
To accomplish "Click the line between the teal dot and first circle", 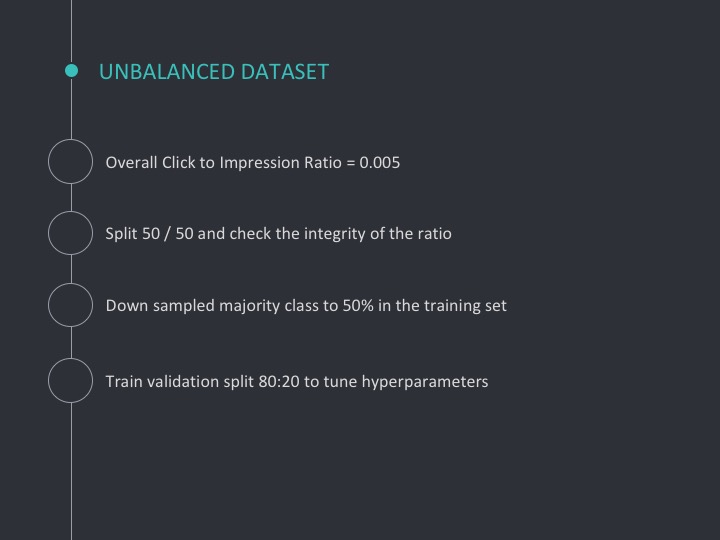I will (71, 108).
